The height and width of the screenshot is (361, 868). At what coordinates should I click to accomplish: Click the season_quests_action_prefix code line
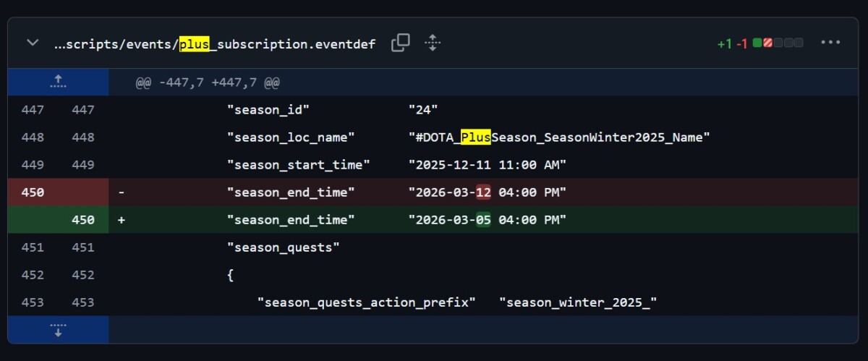456,302
